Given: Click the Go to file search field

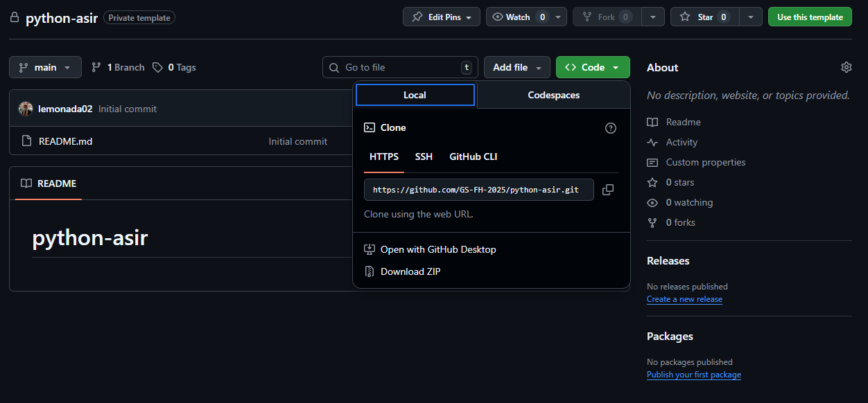Looking at the screenshot, I should [x=400, y=67].
